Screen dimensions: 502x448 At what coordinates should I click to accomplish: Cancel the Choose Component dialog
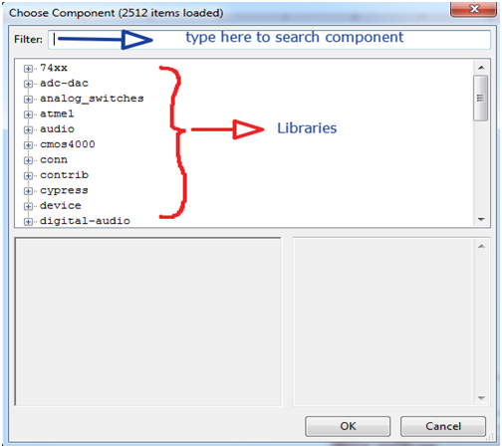(x=443, y=426)
